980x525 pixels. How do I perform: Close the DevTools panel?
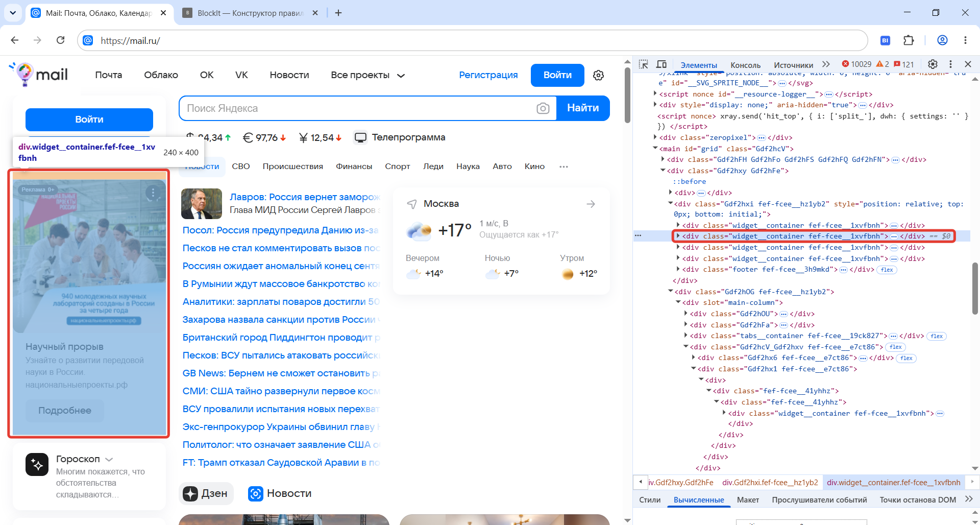tap(968, 64)
